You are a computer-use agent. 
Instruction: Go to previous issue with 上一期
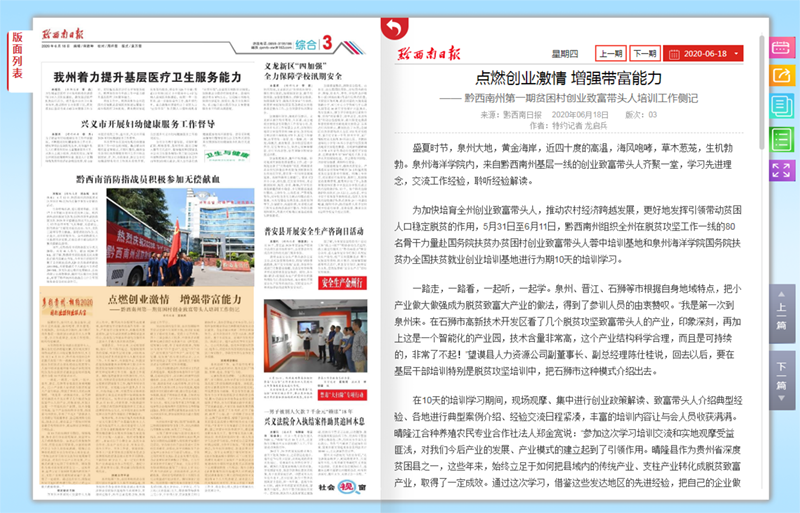pos(609,53)
